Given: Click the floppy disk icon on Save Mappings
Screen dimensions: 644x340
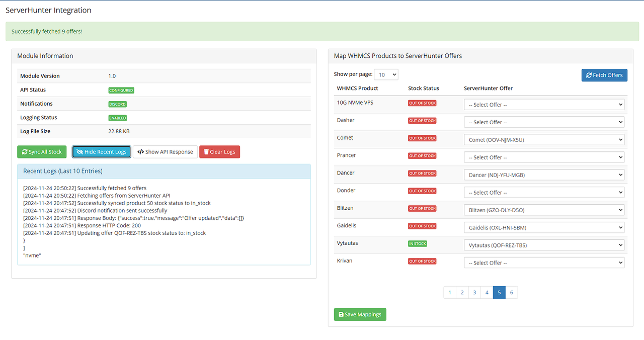Looking at the screenshot, I should point(341,314).
